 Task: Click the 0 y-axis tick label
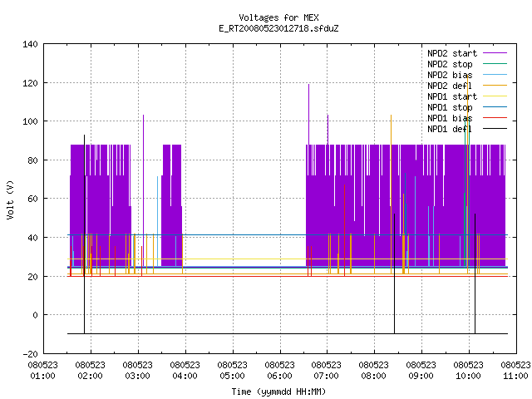[x=35, y=315]
